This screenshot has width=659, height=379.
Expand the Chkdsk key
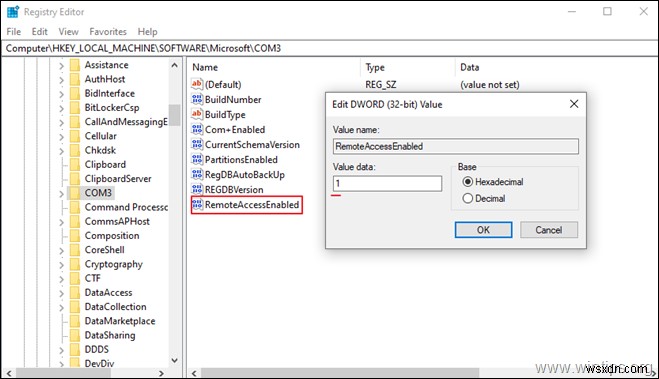pyautogui.click(x=61, y=151)
